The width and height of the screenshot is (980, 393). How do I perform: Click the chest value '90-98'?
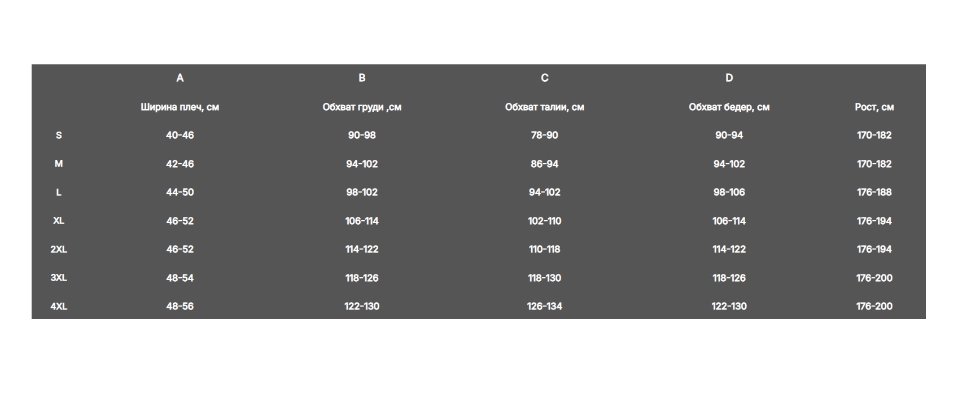pyautogui.click(x=362, y=136)
